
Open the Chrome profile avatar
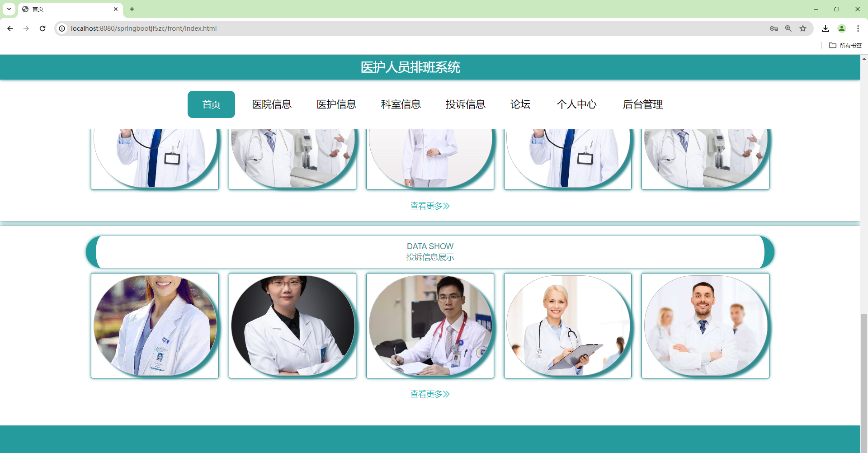842,28
